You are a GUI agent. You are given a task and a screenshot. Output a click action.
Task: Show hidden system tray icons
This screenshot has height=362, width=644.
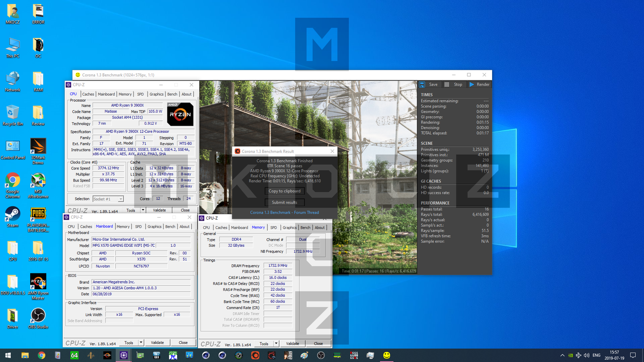(562, 355)
